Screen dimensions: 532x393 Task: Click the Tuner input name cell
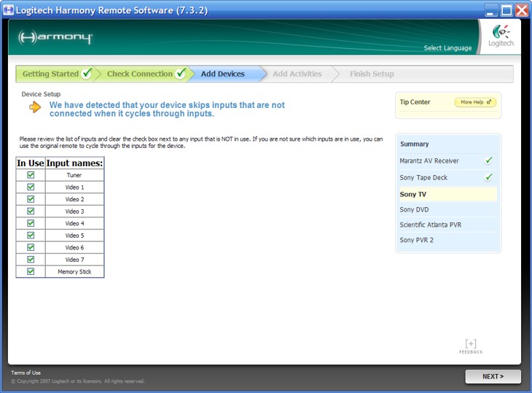point(74,175)
